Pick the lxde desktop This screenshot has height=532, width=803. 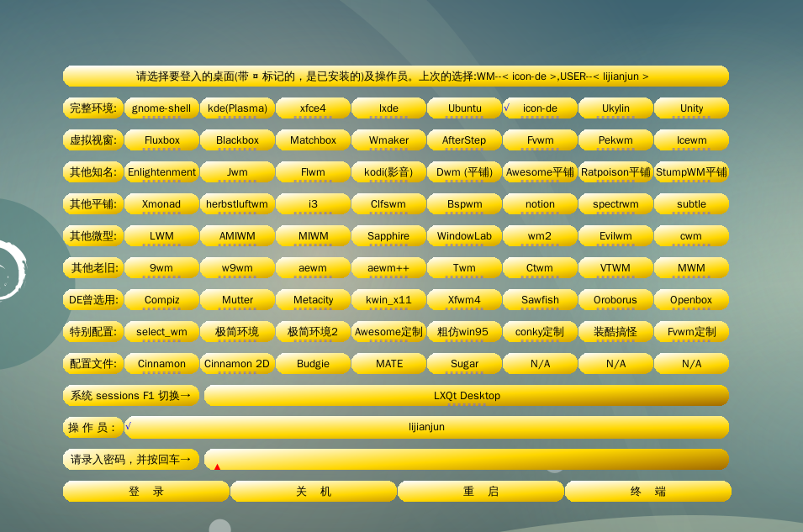[x=388, y=108]
